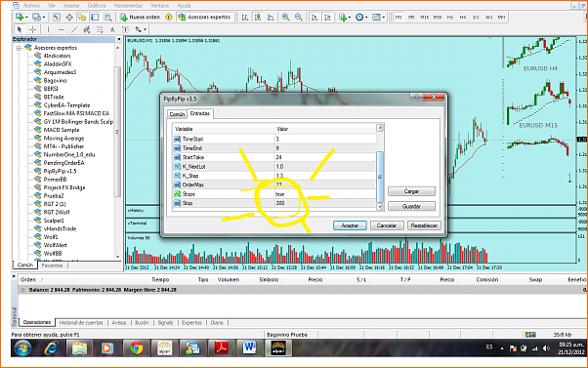
Task: Toggle the Navigator folder-star icon
Action: click(82, 17)
